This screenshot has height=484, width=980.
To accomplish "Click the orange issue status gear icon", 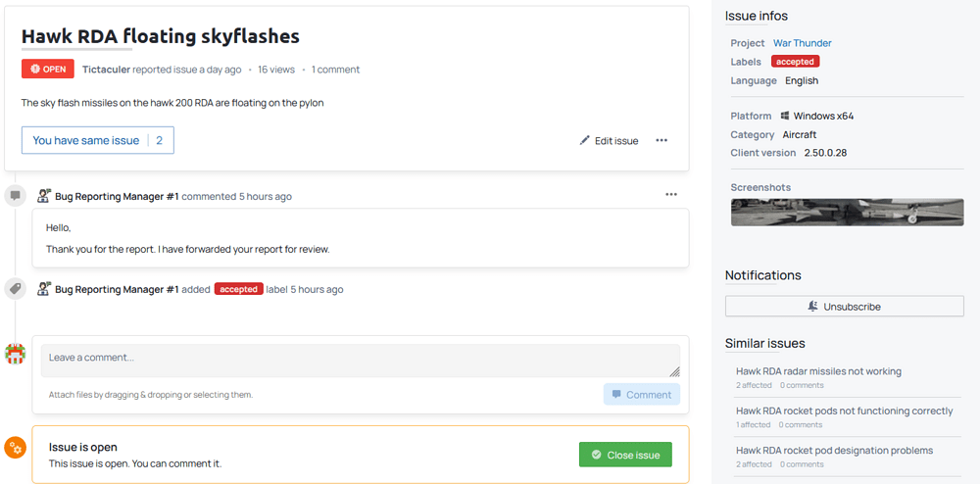I will click(15, 448).
